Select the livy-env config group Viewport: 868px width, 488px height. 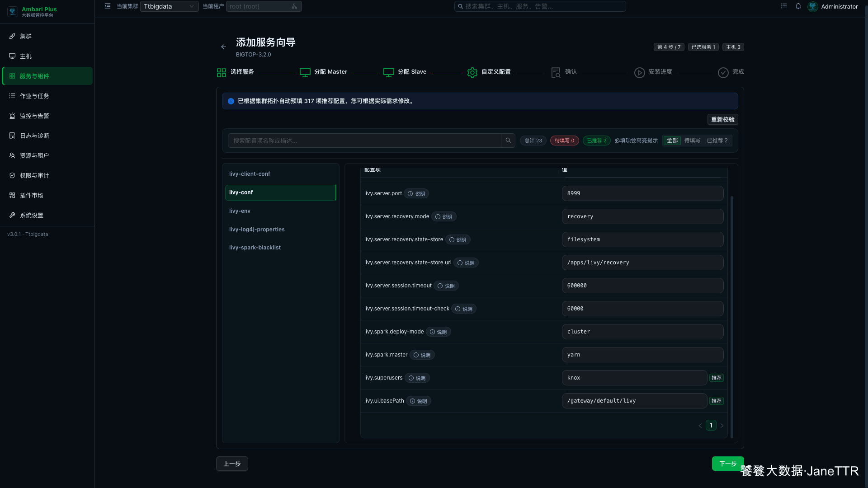coord(280,211)
